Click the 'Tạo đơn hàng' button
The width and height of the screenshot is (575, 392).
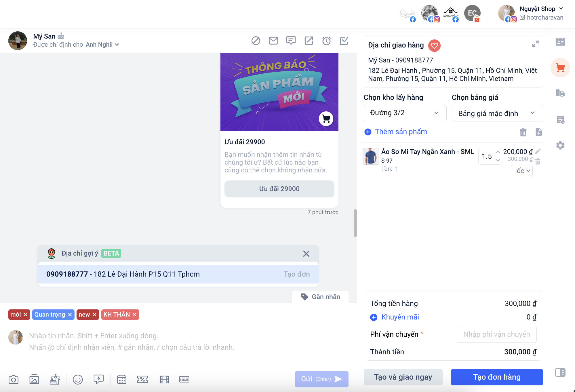tap(497, 377)
